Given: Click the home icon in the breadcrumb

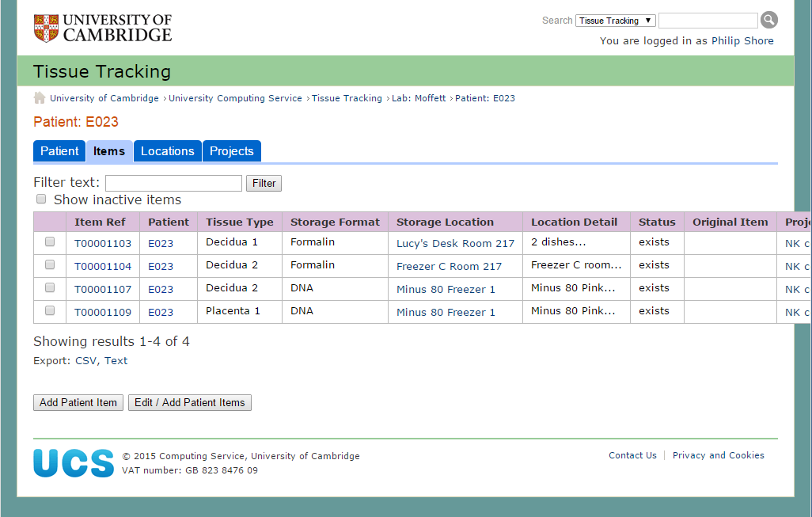Looking at the screenshot, I should (x=40, y=98).
